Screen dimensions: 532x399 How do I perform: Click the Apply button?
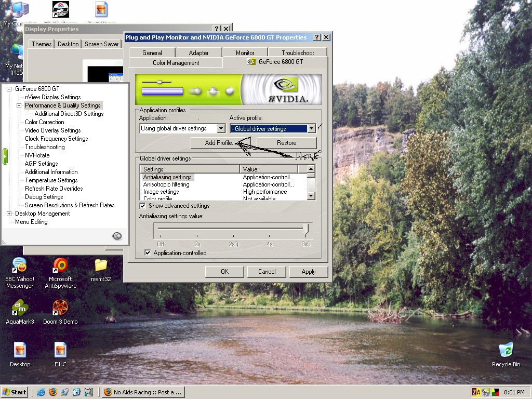pos(308,272)
